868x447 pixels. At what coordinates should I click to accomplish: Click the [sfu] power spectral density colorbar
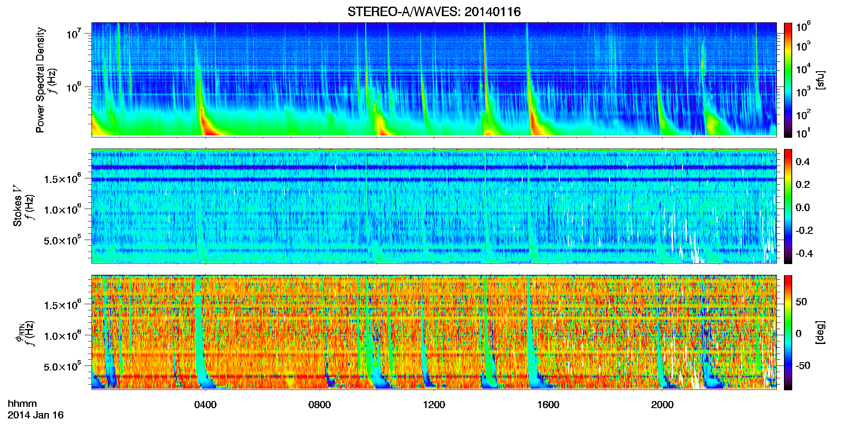coord(788,80)
